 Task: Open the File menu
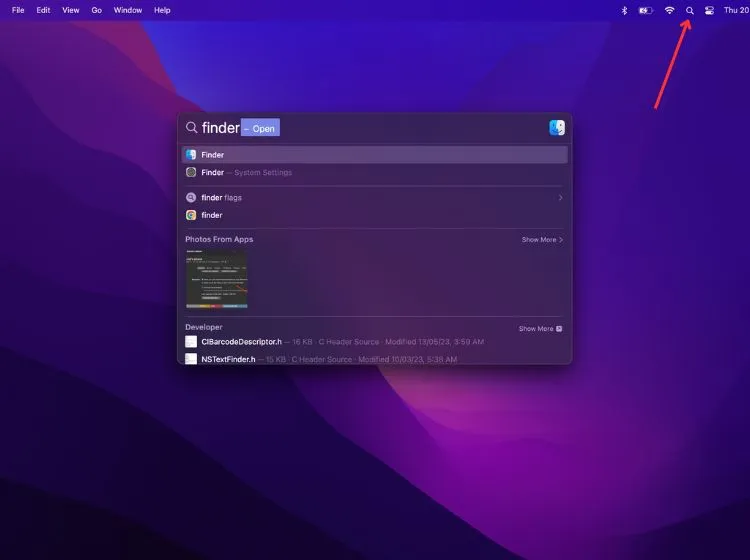tap(18, 10)
